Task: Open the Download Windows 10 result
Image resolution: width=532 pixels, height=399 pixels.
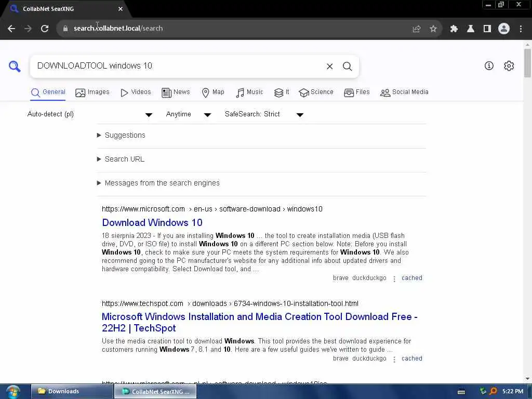Action: click(x=152, y=222)
